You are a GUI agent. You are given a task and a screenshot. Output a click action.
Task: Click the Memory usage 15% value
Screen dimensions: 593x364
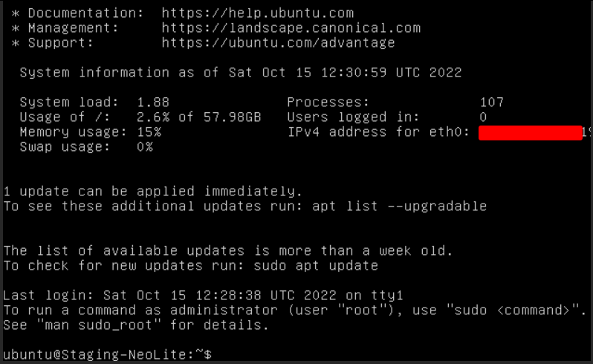(149, 132)
